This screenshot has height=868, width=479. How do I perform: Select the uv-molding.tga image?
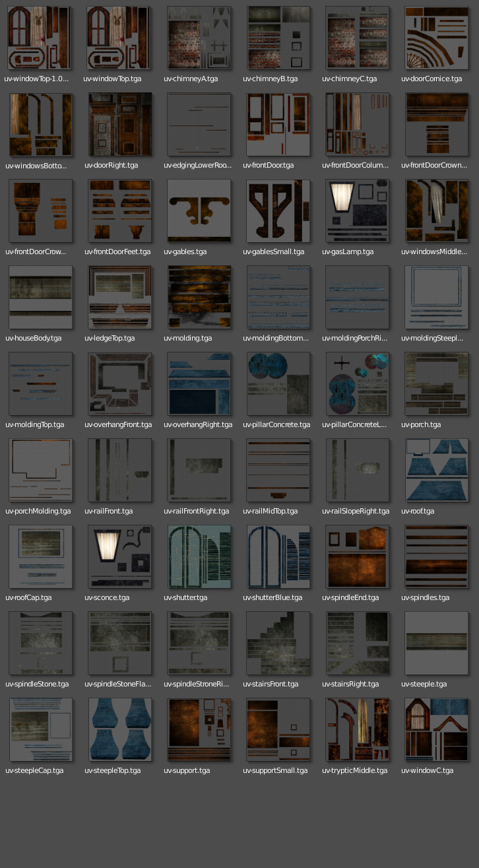tap(199, 298)
